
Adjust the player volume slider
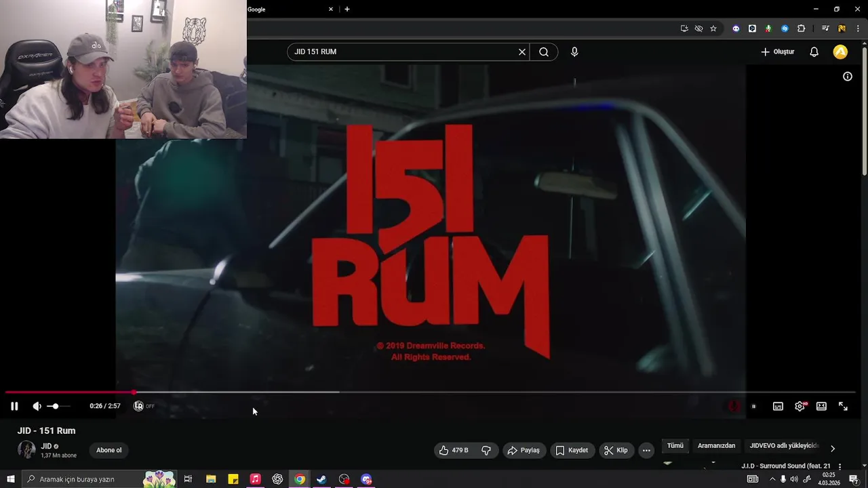[58, 406]
